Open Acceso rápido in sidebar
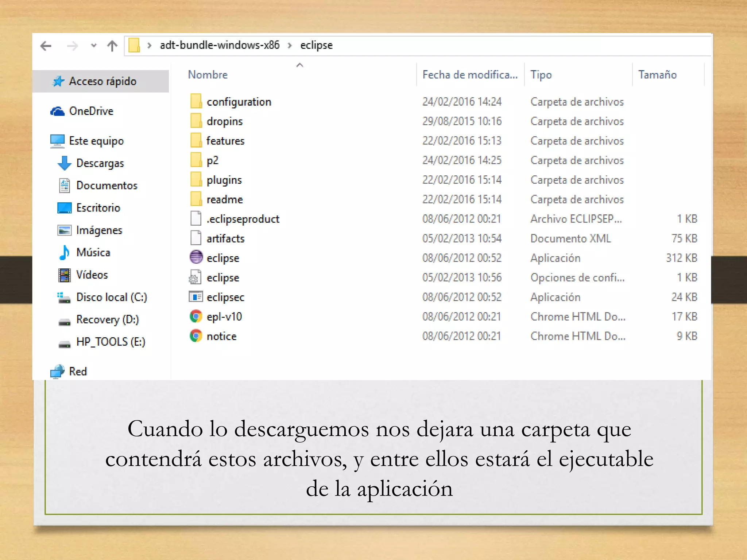 [102, 81]
